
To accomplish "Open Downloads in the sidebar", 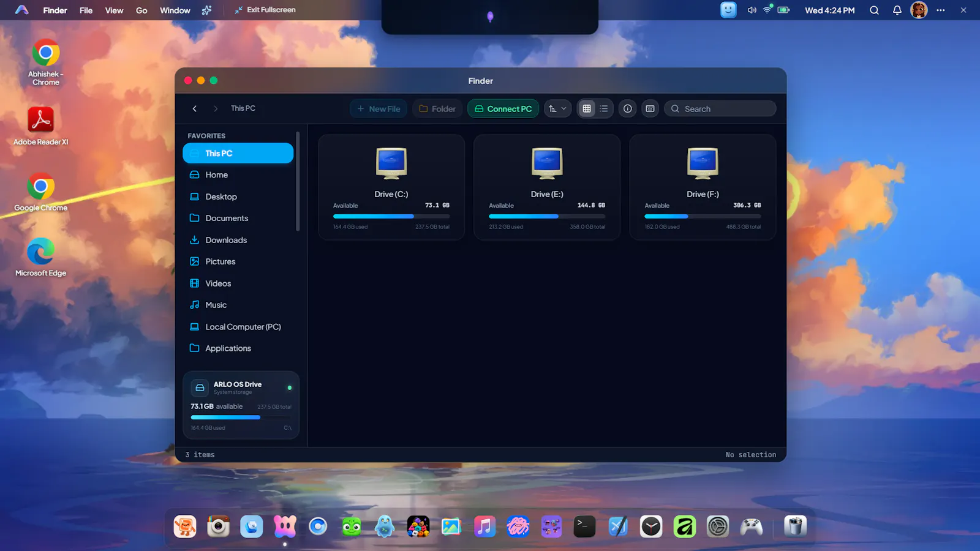I will click(x=238, y=240).
